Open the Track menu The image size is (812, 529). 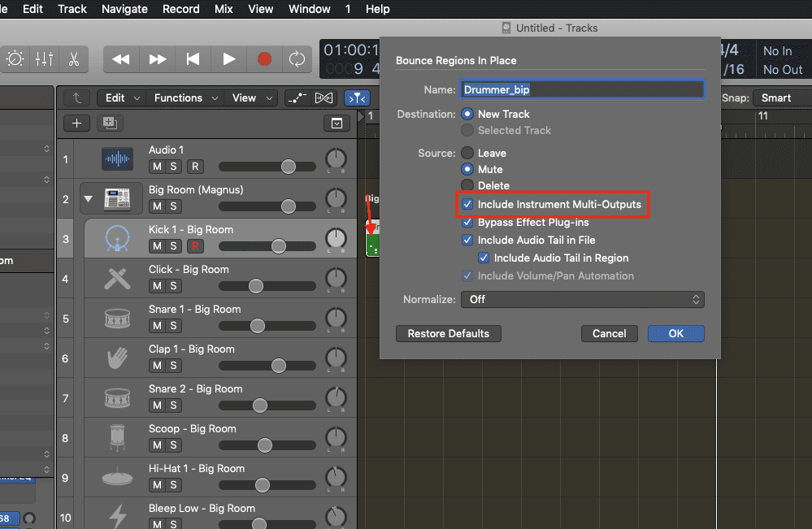(72, 9)
